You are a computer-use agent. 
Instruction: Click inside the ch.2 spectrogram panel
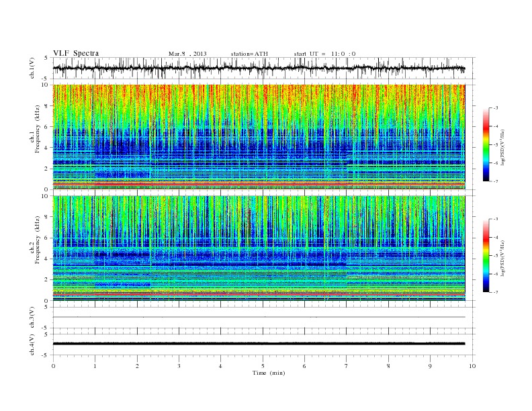pyautogui.click(x=259, y=248)
